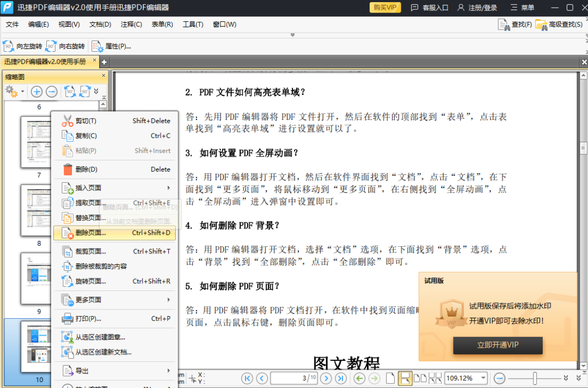This screenshot has height=388, width=588.
Task: Go to next page button
Action: tap(326, 378)
